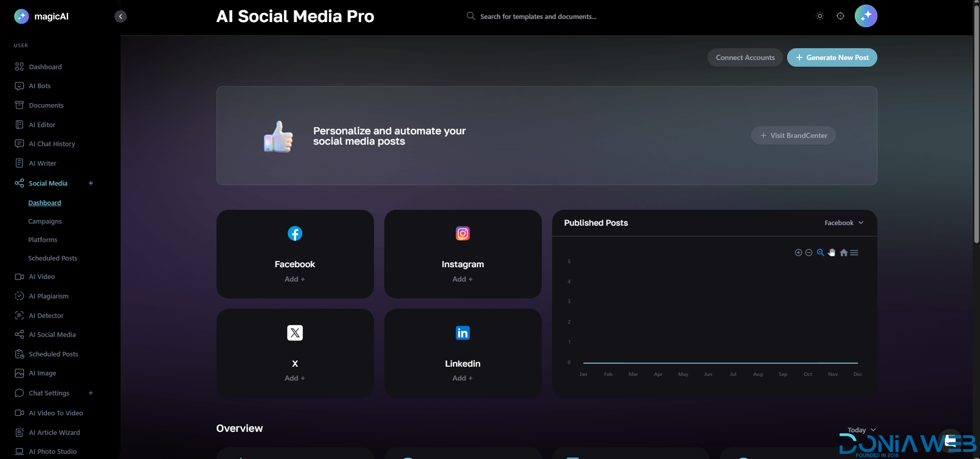Image resolution: width=980 pixels, height=459 pixels.
Task: Click the Generate New Post button
Action: [832, 57]
